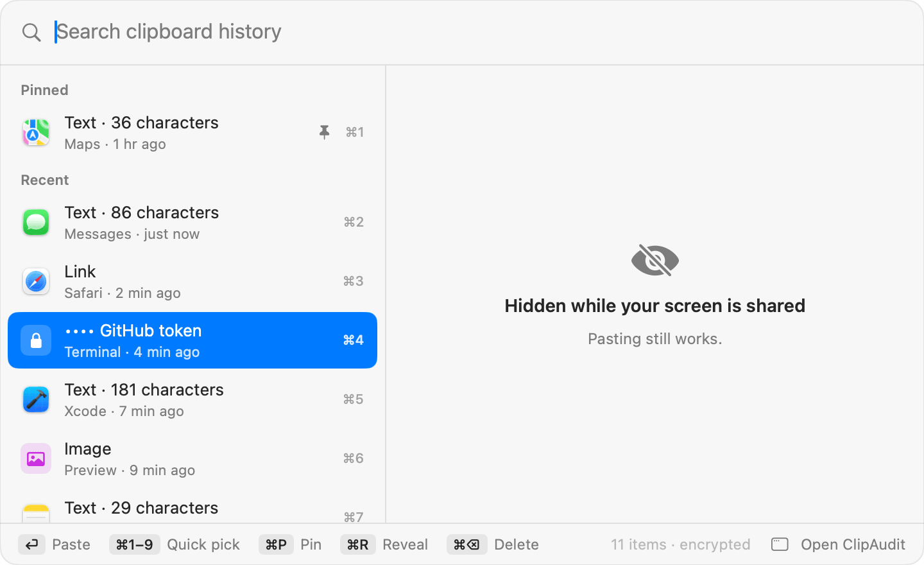Select the Text · 86 characters entry
This screenshot has width=924, height=565.
tap(193, 222)
